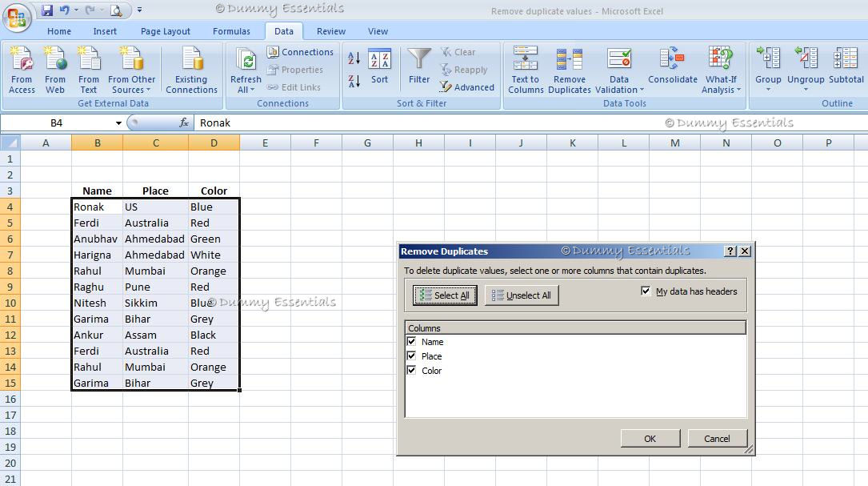This screenshot has width=868, height=486.
Task: Click the Group outline icon
Action: coord(768,59)
